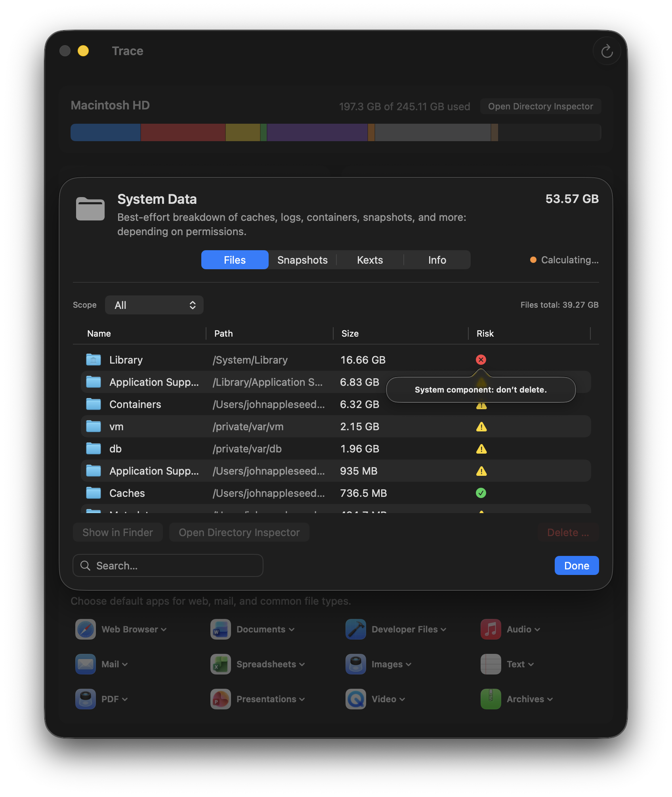Click the PowerPoint icon next to Presentations

(220, 699)
